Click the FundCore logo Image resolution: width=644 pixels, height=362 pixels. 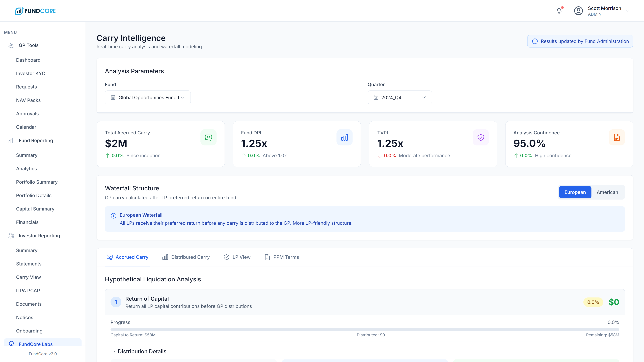35,11
